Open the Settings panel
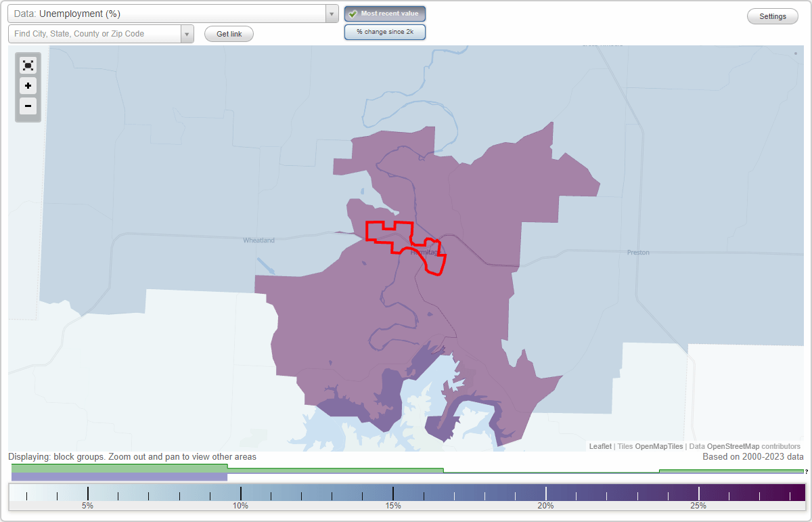Screen dimensions: 812x522 pyautogui.click(x=772, y=16)
